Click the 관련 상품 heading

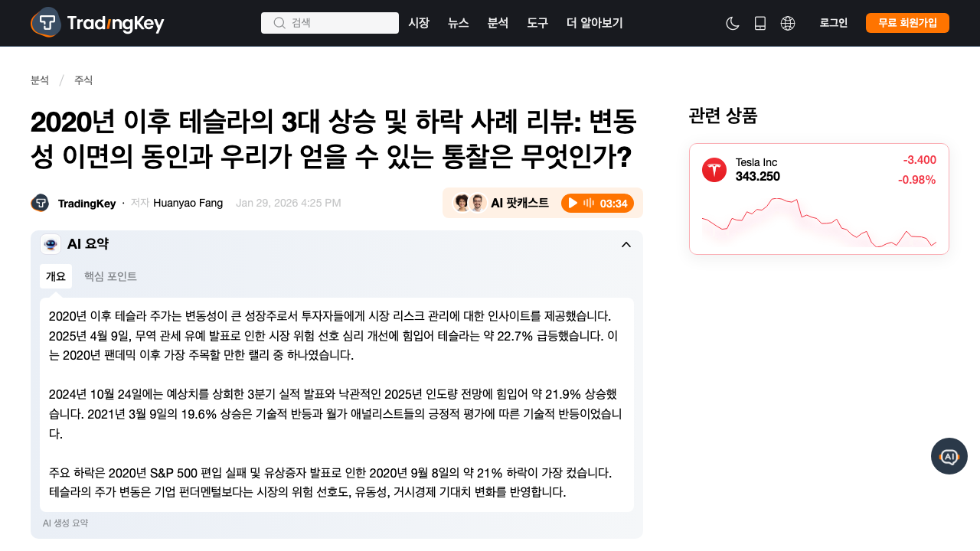point(723,116)
